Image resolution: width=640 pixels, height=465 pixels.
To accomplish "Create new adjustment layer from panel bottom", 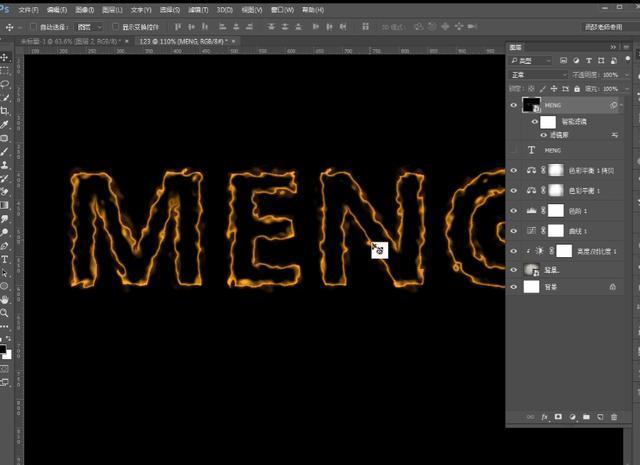I will coord(572,417).
